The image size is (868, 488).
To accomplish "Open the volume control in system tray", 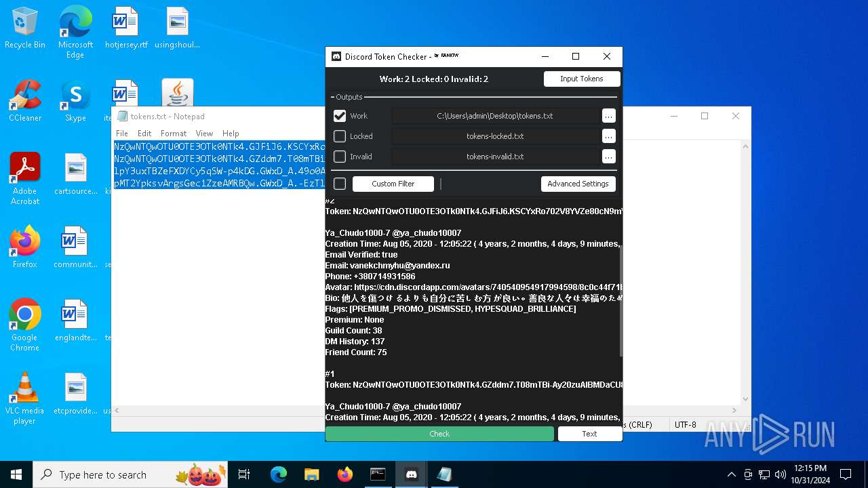I will click(x=780, y=474).
